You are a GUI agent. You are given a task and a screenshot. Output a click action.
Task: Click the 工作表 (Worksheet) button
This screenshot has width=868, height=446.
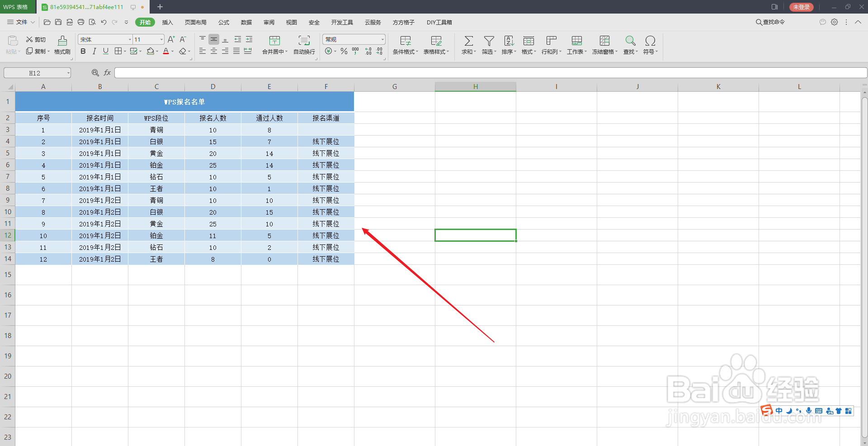[x=577, y=46]
